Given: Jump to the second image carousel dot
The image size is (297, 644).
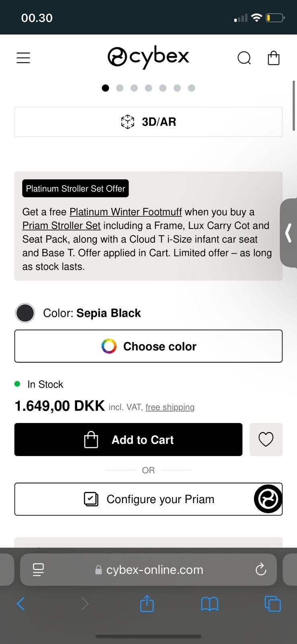Looking at the screenshot, I should 120,88.
